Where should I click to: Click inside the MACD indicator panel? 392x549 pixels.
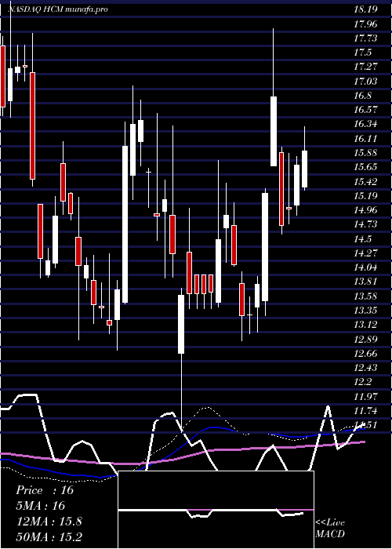click(x=216, y=510)
